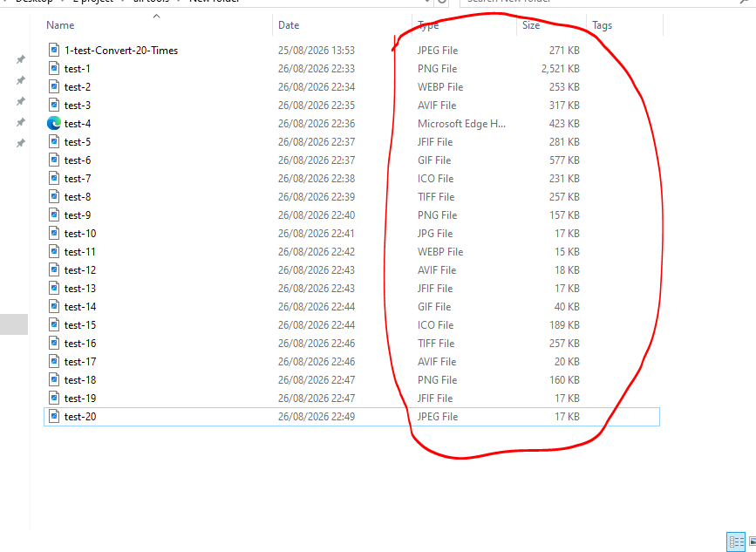The height and width of the screenshot is (552, 756).
Task: Click 'TIFF File' in the test-16 row
Action: [436, 344]
